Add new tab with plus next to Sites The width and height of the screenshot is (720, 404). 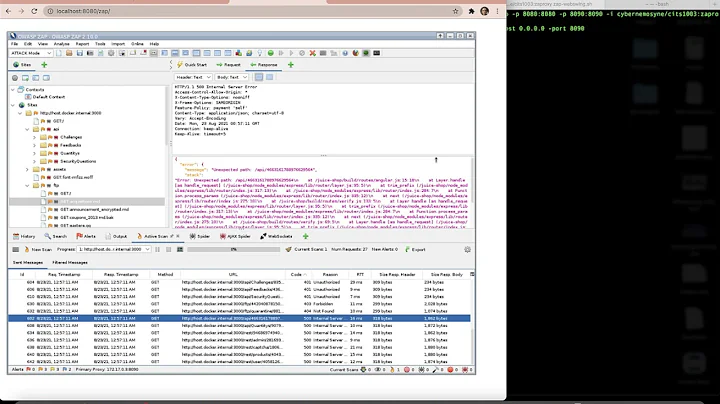tap(44, 65)
